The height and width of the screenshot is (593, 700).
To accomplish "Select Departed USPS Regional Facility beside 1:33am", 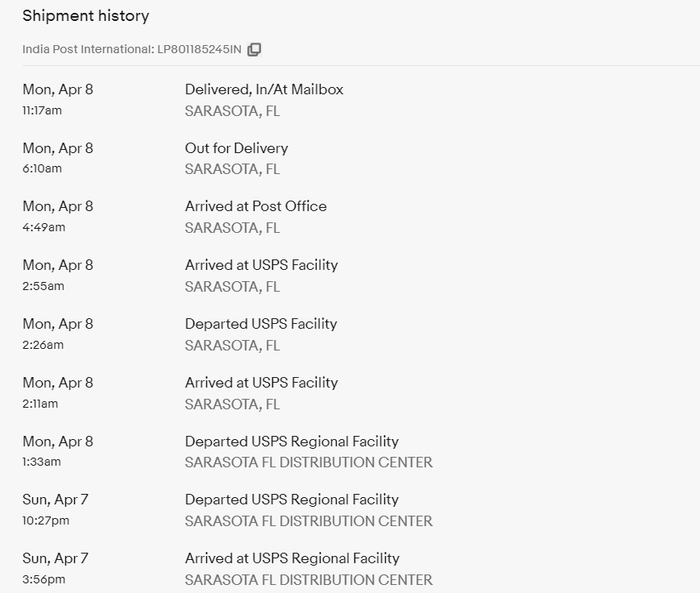I will coord(292,442).
